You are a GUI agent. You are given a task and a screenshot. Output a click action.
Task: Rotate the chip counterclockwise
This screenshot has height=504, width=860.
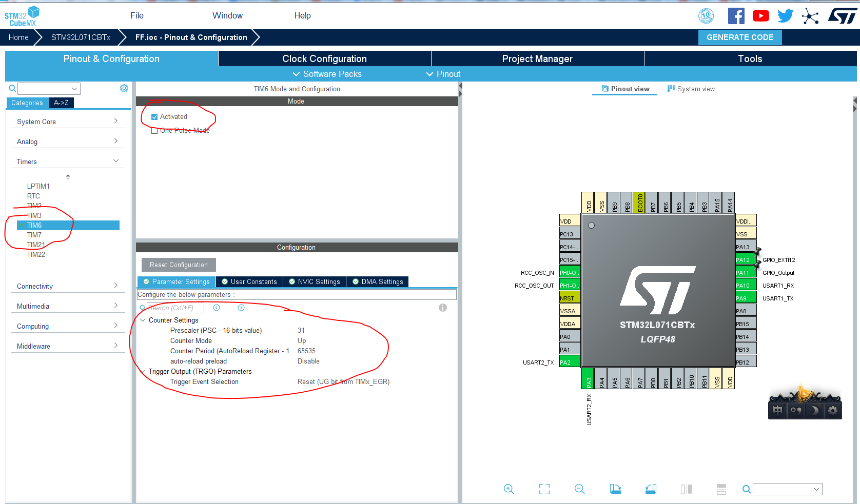pos(651,489)
